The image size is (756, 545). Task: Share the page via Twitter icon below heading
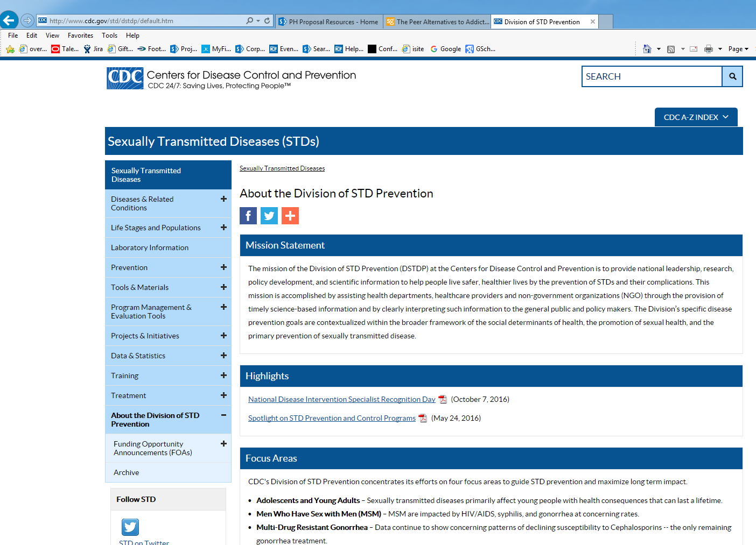269,216
